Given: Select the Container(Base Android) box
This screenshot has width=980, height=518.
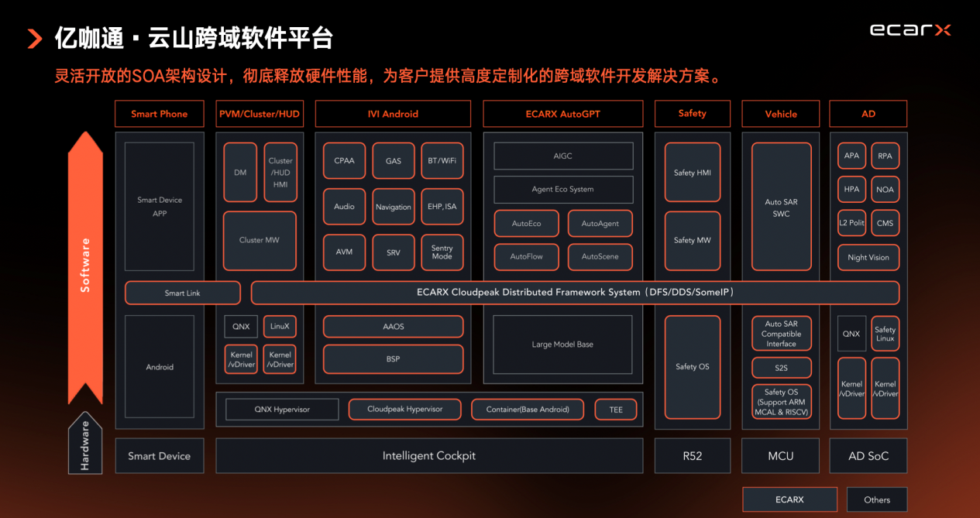Looking at the screenshot, I should pos(528,410).
